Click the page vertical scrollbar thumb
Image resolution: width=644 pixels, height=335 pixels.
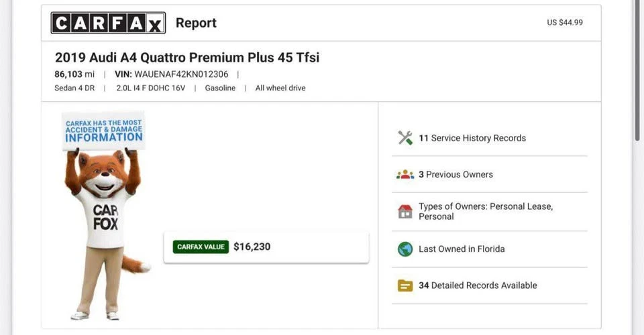point(637,70)
